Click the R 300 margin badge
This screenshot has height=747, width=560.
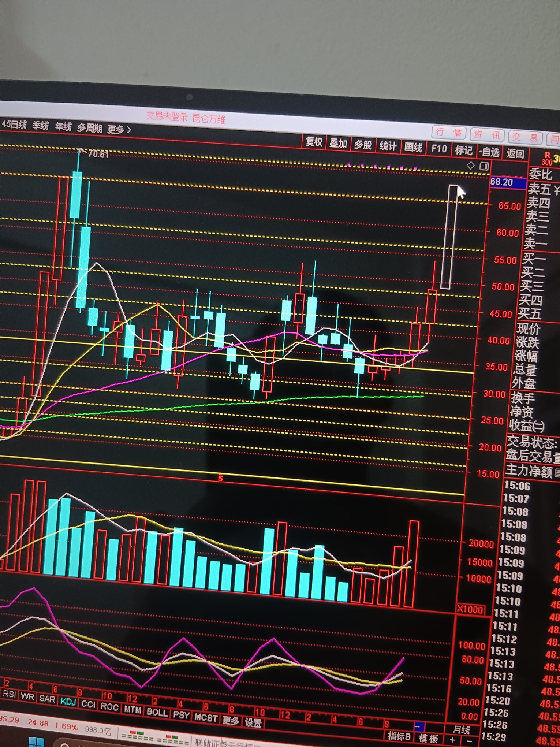(x=547, y=159)
